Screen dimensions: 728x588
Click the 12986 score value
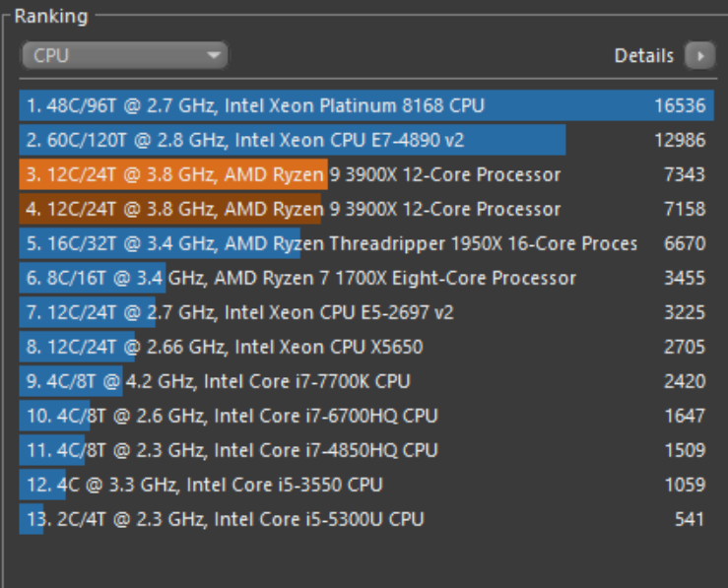[680, 140]
